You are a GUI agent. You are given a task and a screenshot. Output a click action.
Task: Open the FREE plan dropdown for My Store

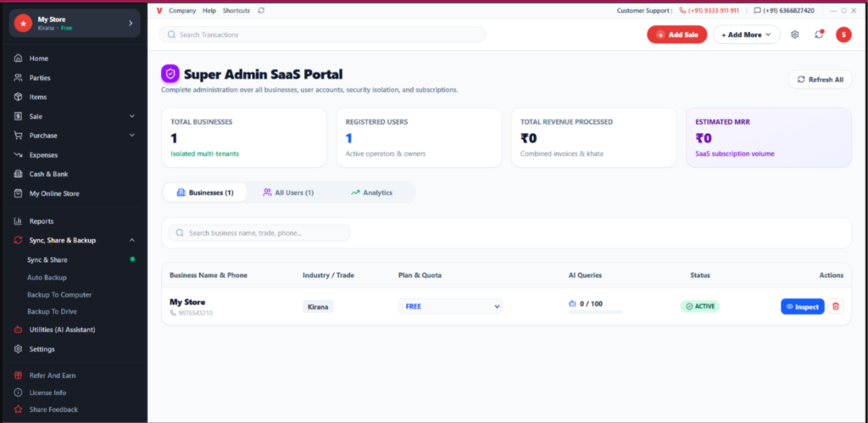pos(450,306)
